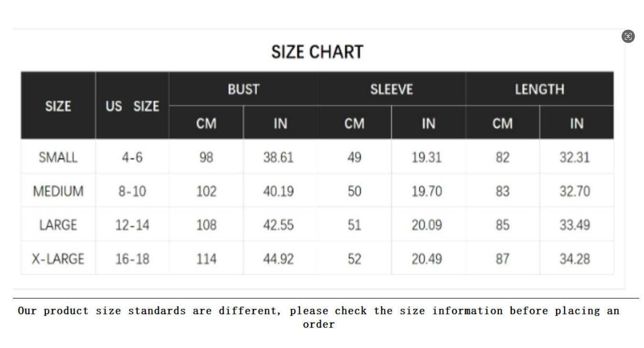Click the SLEEVE header cell
Image resolution: width=644 pixels, height=348 pixels.
pos(391,89)
